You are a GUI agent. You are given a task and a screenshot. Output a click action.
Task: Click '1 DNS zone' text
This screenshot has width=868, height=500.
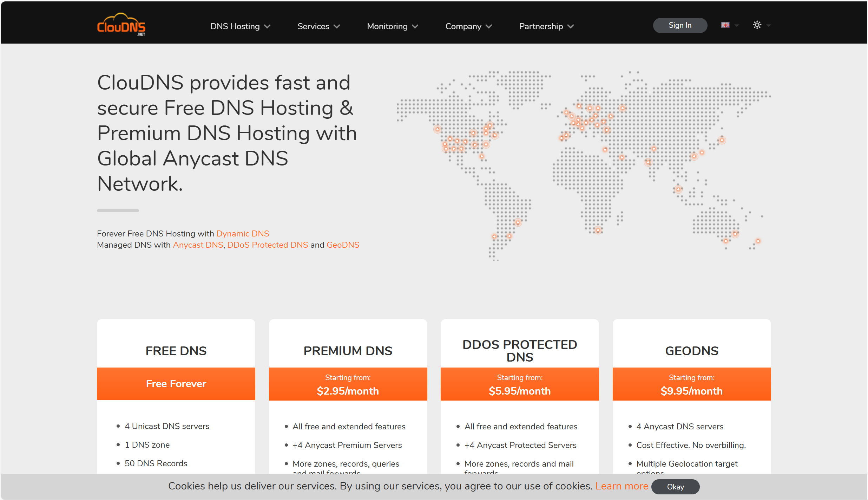click(x=147, y=445)
